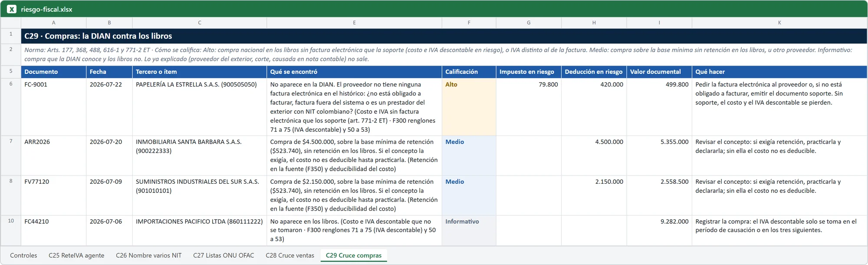Select column K header
The image size is (868, 265).
pos(779,23)
